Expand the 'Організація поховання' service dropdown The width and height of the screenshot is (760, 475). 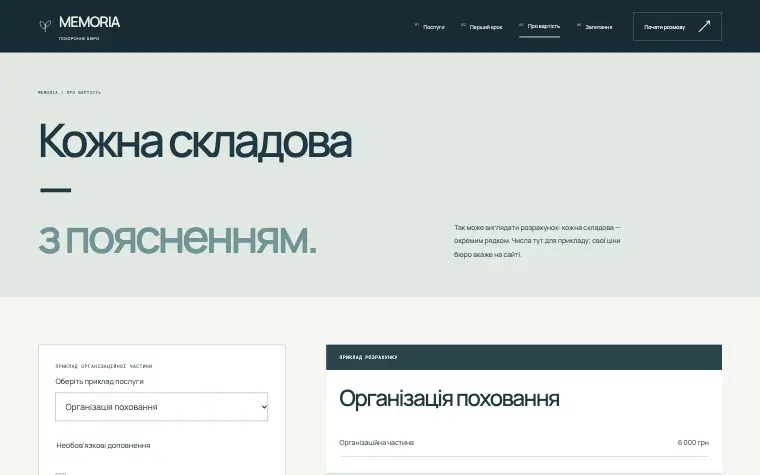click(161, 407)
